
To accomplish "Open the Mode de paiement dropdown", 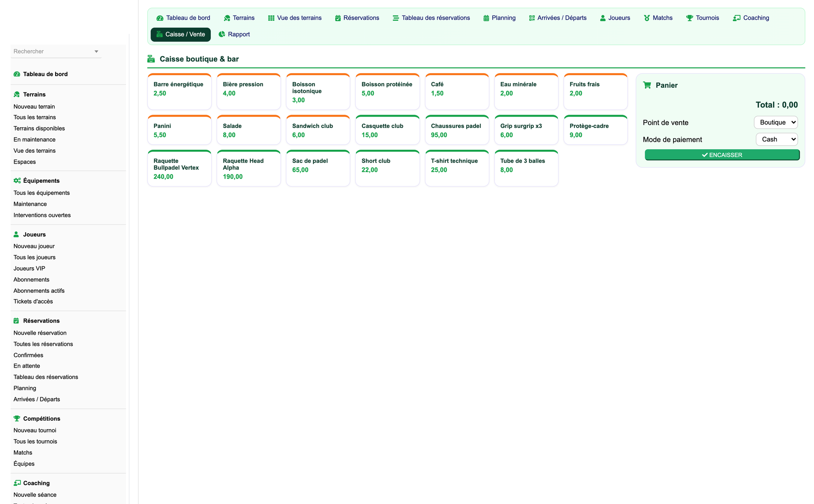I will click(x=777, y=139).
